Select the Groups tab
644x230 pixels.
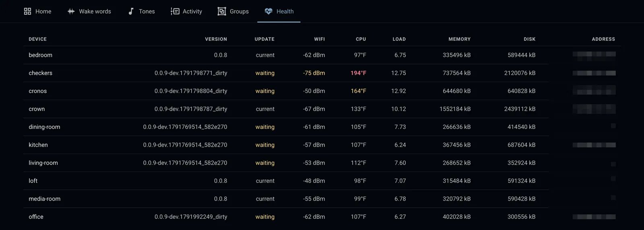click(233, 11)
